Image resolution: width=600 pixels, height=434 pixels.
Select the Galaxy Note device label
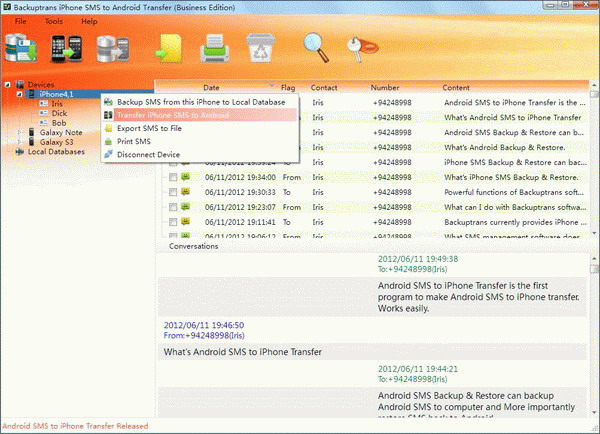click(61, 132)
